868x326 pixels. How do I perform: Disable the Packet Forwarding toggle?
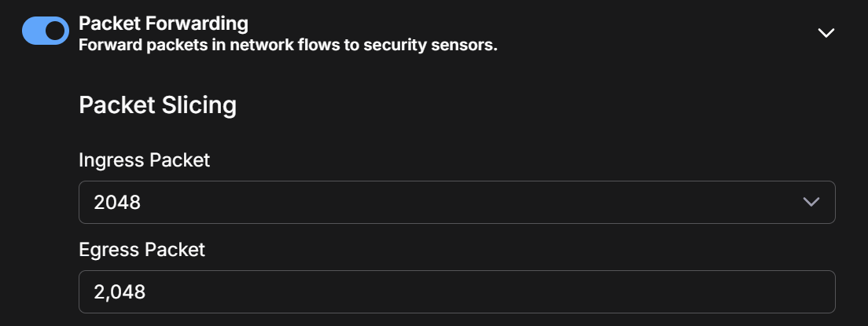tap(46, 31)
